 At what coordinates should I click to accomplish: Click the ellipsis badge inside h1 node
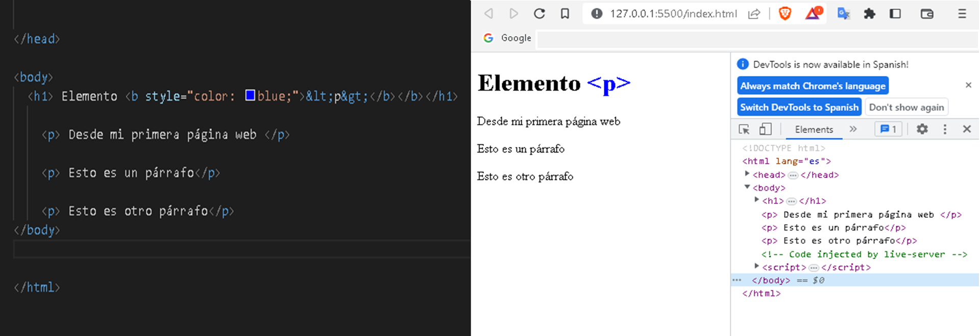[x=791, y=201]
